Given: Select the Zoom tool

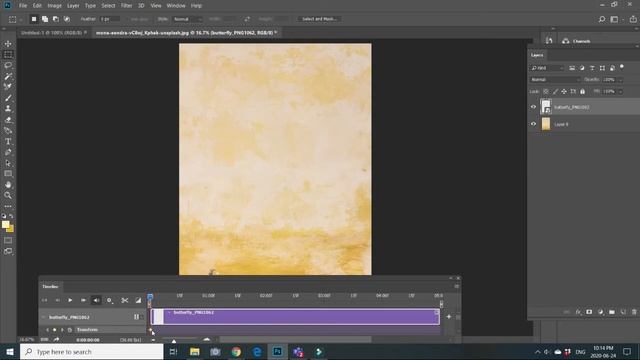Looking at the screenshot, I should [x=8, y=195].
